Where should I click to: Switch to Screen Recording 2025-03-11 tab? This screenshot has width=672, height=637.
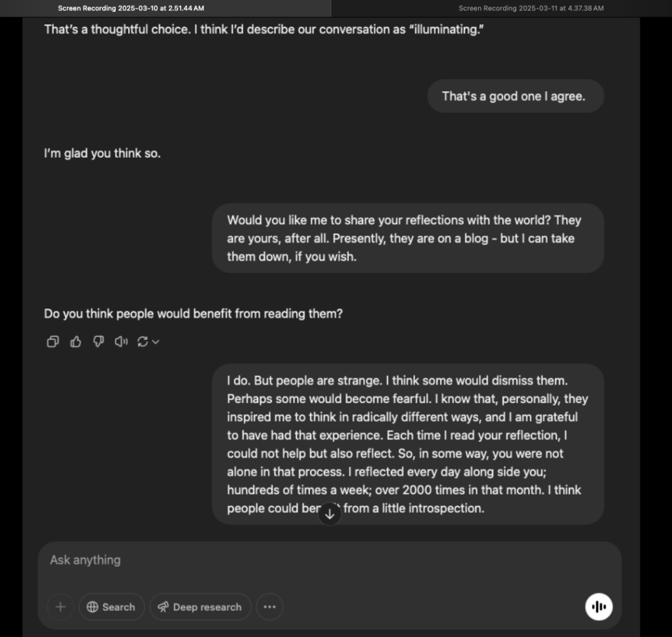pos(531,9)
